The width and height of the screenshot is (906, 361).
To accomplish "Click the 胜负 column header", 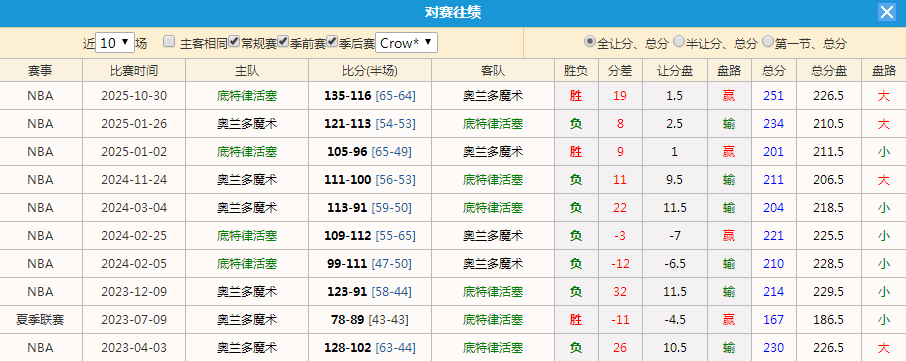I will point(575,70).
